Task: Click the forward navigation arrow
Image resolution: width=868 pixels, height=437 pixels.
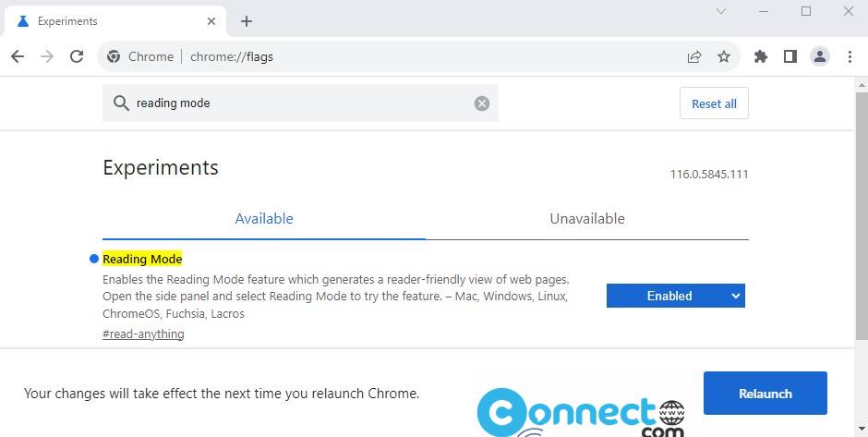Action: [x=47, y=56]
